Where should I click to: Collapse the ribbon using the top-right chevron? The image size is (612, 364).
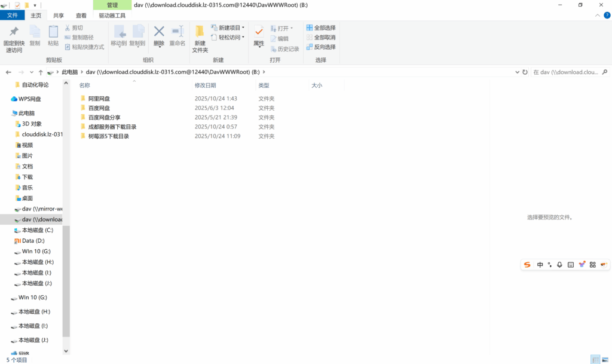tap(598, 16)
